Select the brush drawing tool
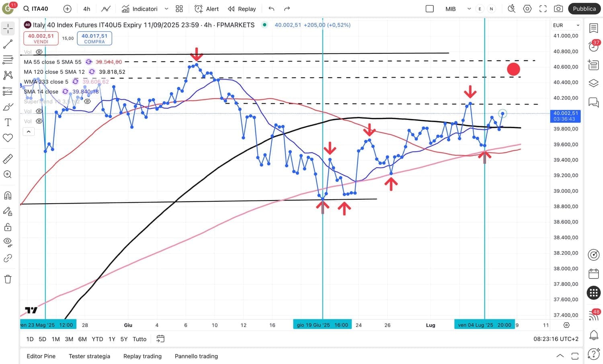 point(8,107)
